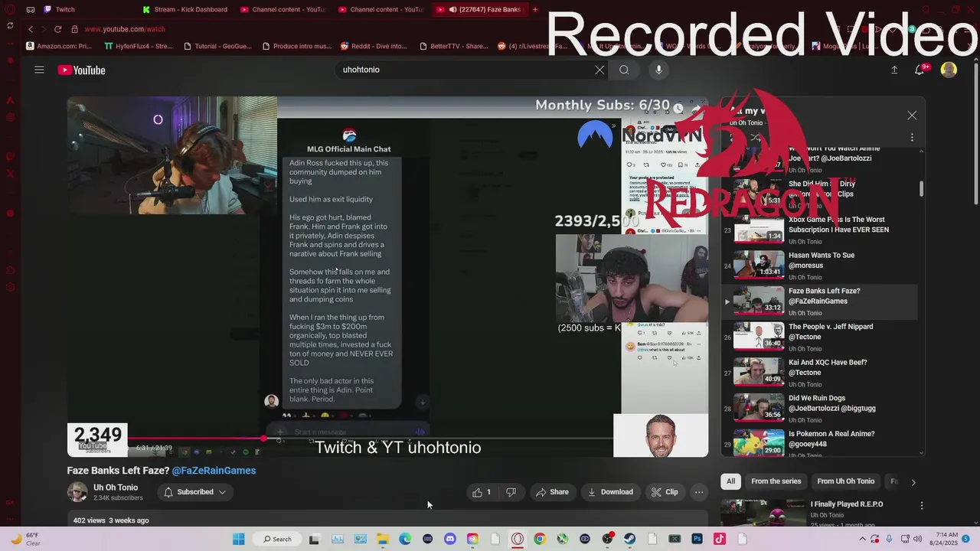Open Windows taskbar Search box
Image resolution: width=980 pixels, height=551 pixels.
tap(276, 539)
